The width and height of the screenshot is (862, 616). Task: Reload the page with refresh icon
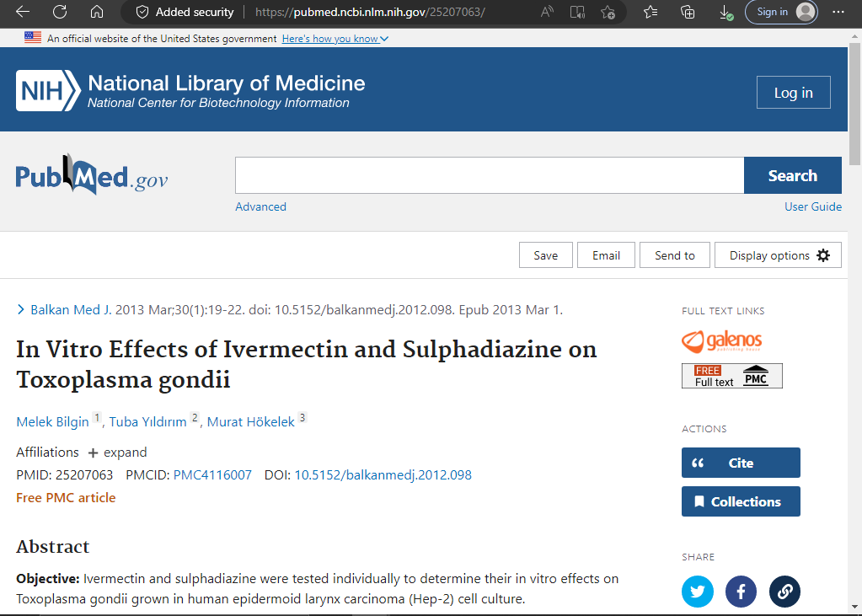(60, 12)
